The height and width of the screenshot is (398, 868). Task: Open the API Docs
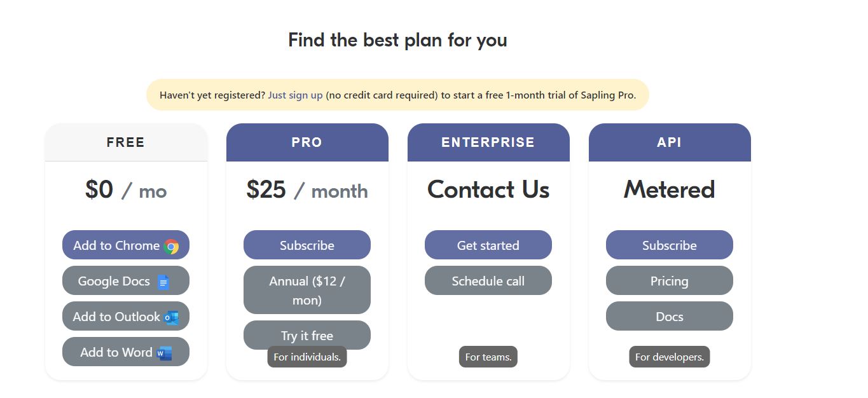669,316
